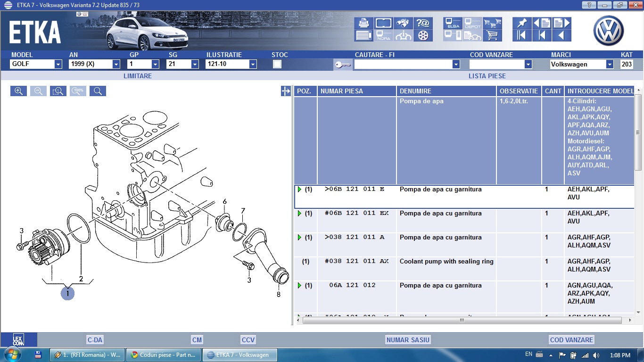Go to previous page with document-left arrow icon
This screenshot has height=362, width=644.
point(542,23)
